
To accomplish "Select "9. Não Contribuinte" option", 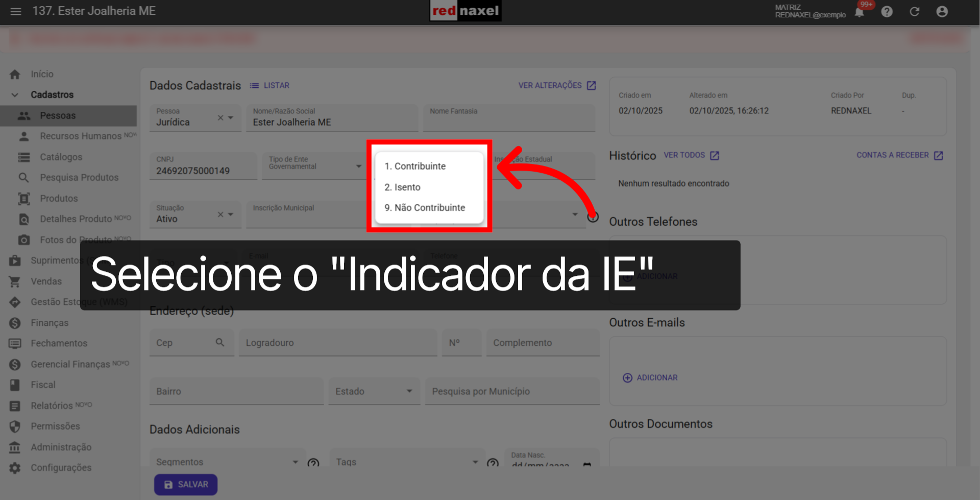I will click(425, 207).
